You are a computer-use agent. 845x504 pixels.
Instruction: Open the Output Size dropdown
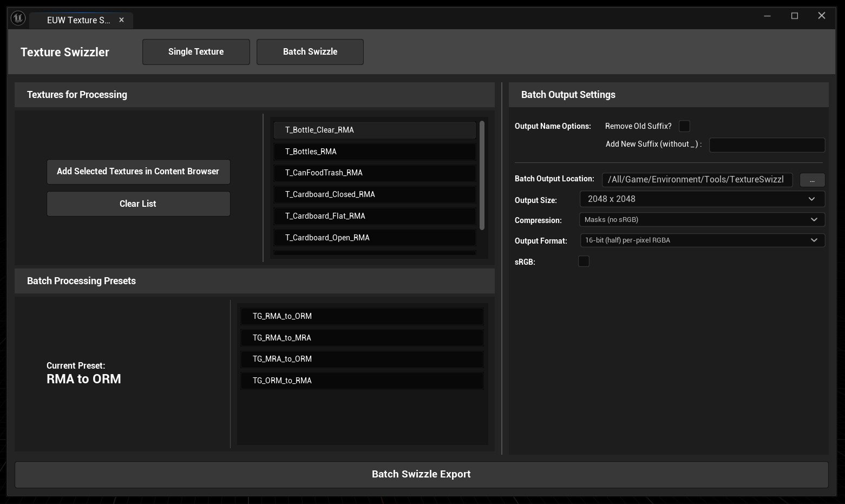coord(702,199)
